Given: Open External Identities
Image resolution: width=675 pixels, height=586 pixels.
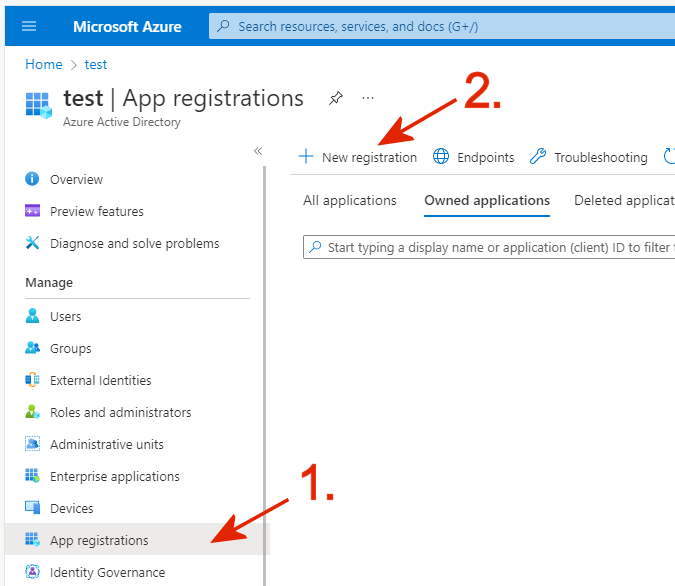Looking at the screenshot, I should [101, 381].
